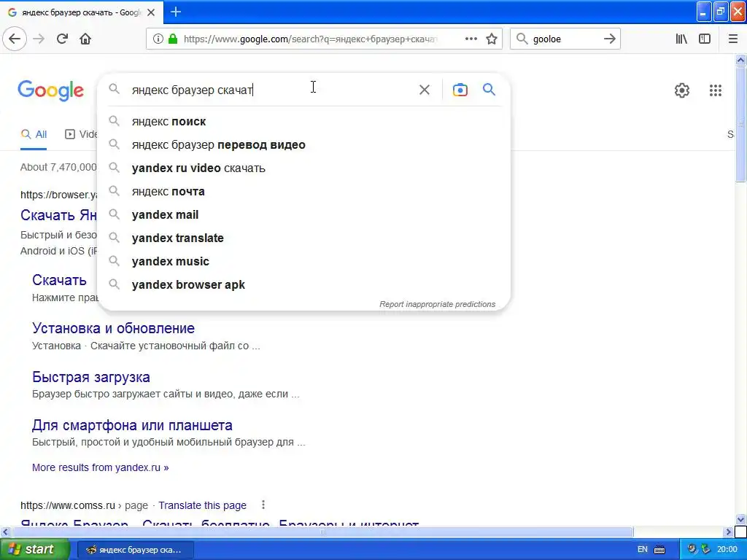Click the vertical scrollbar up arrow

pos(741,60)
